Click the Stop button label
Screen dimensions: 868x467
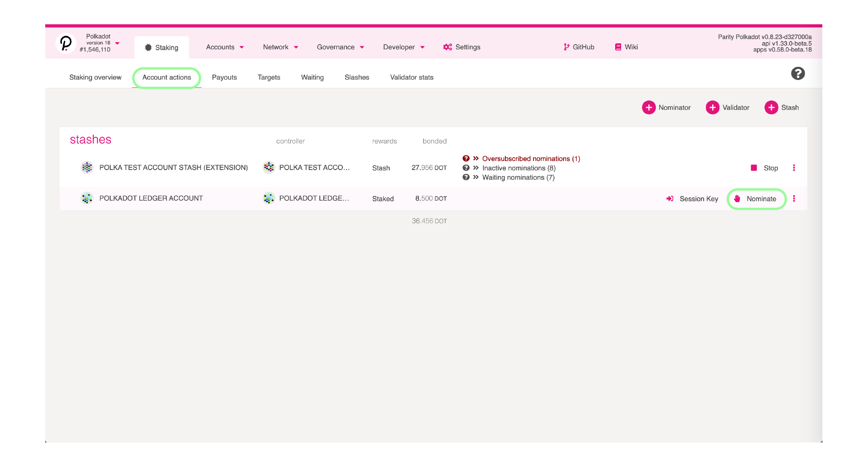click(771, 168)
